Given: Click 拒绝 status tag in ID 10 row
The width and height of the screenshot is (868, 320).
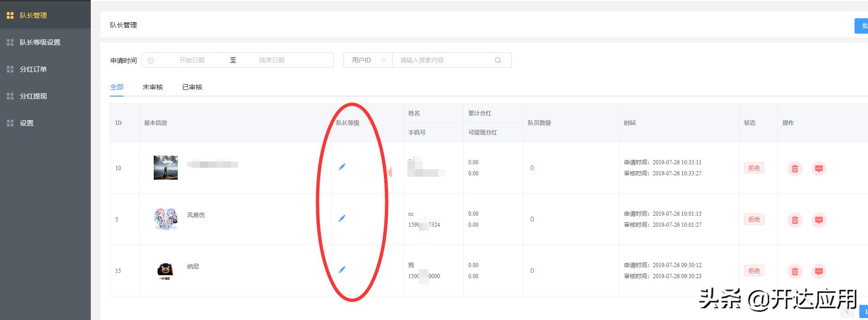Looking at the screenshot, I should pyautogui.click(x=754, y=168).
